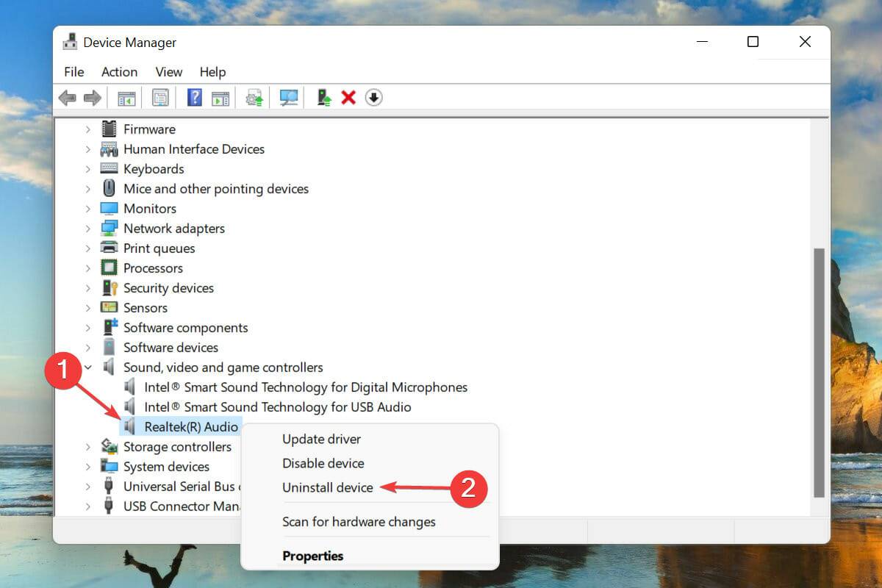Collapse the Sound, video and game controllers category
The image size is (882, 588).
click(x=89, y=367)
